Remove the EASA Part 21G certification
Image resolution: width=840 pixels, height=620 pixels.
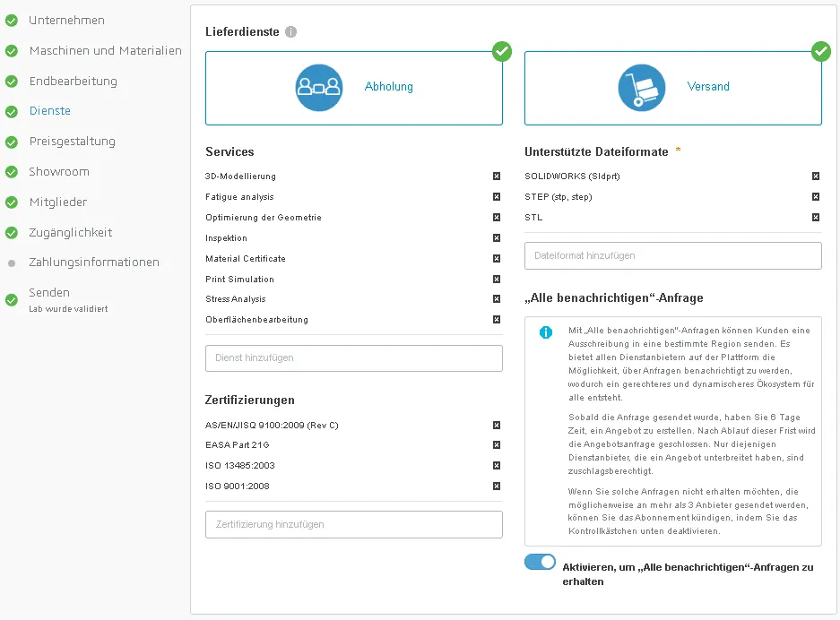click(496, 444)
